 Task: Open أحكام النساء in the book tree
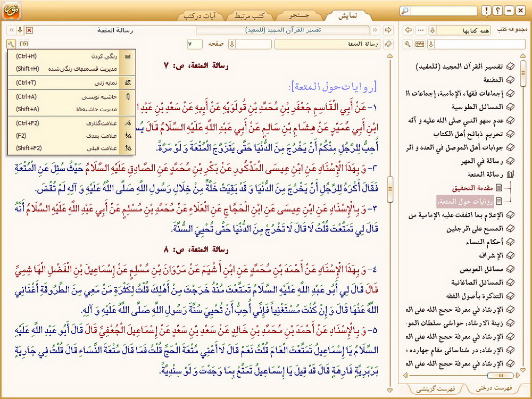(x=485, y=242)
